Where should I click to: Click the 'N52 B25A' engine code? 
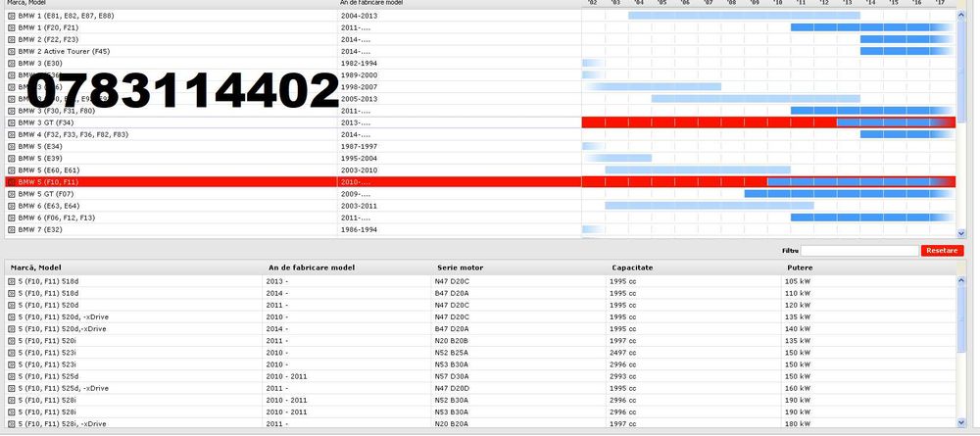click(451, 353)
